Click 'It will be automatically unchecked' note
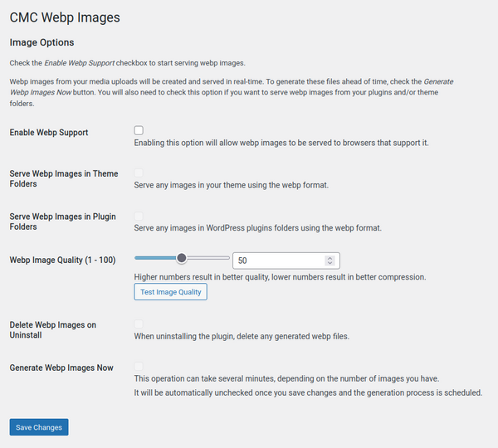 click(308, 392)
